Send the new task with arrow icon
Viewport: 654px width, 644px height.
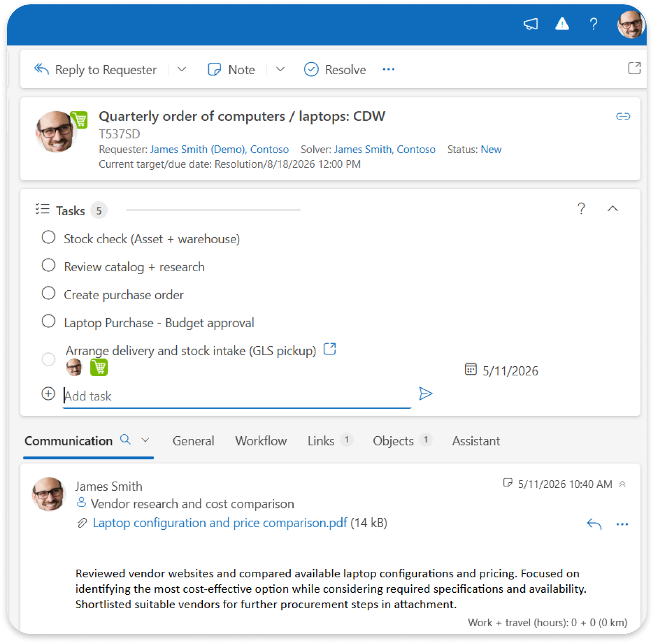(x=426, y=394)
